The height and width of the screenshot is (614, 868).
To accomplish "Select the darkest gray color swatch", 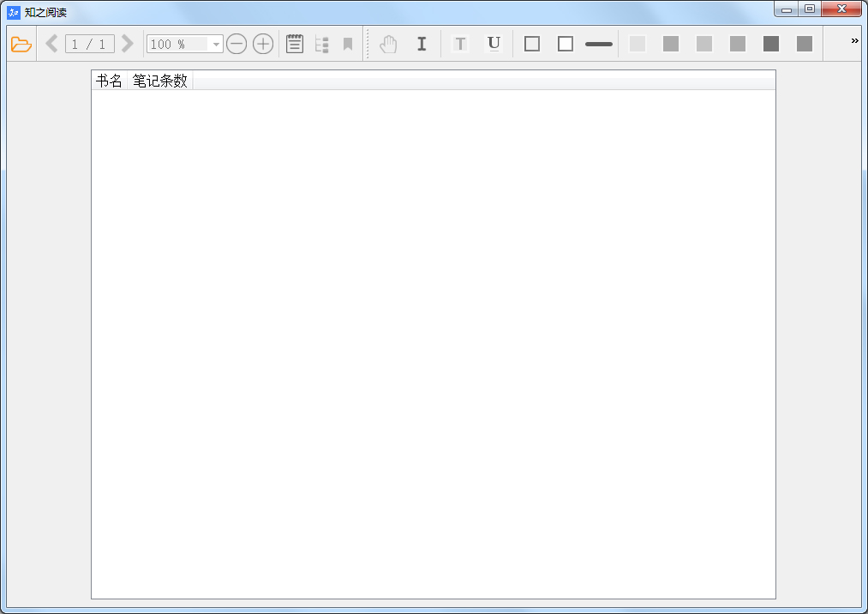I will click(x=770, y=43).
